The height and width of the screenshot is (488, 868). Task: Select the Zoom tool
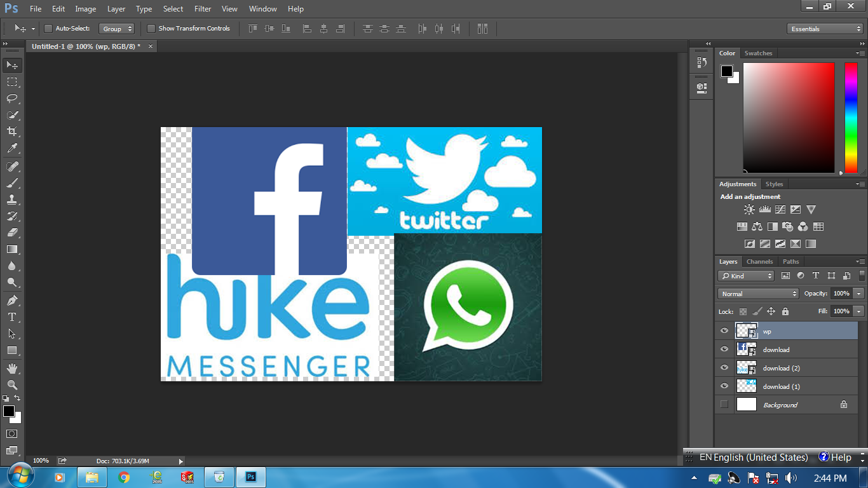click(x=12, y=385)
